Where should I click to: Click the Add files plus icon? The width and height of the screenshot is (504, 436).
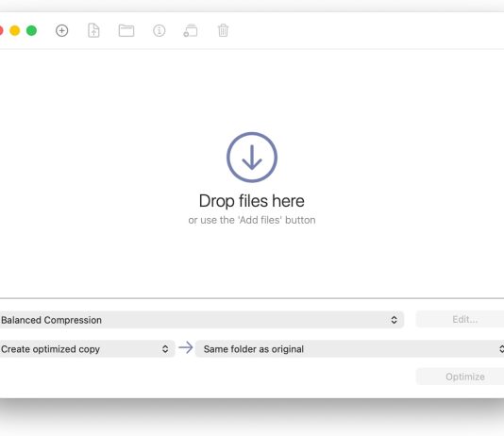coord(61,30)
